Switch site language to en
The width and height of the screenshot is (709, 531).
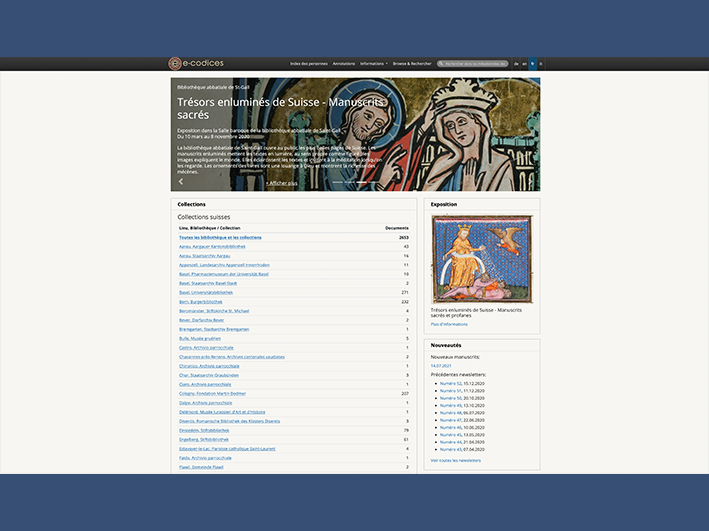click(525, 64)
